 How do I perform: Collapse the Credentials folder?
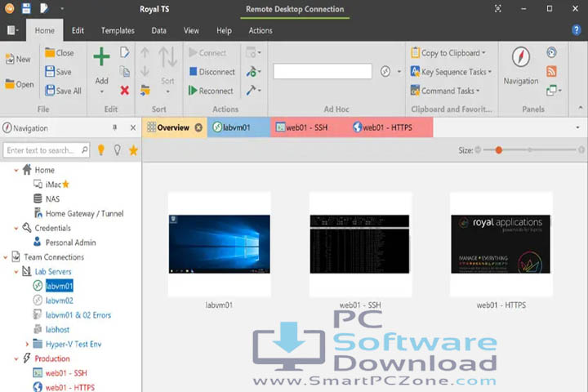(x=16, y=228)
